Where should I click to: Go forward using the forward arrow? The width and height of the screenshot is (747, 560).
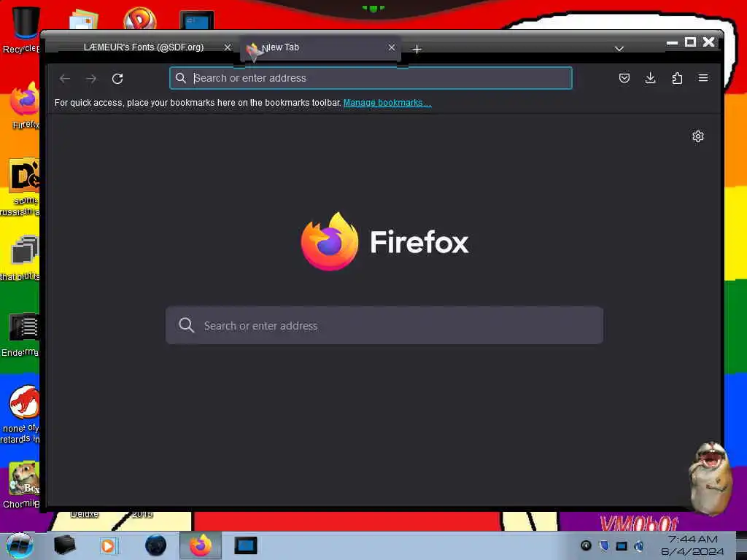91,79
